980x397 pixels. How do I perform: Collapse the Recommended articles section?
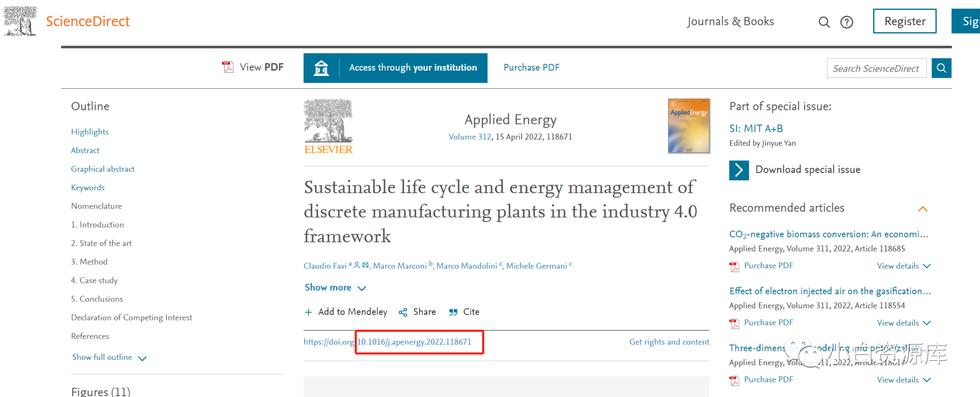point(923,209)
